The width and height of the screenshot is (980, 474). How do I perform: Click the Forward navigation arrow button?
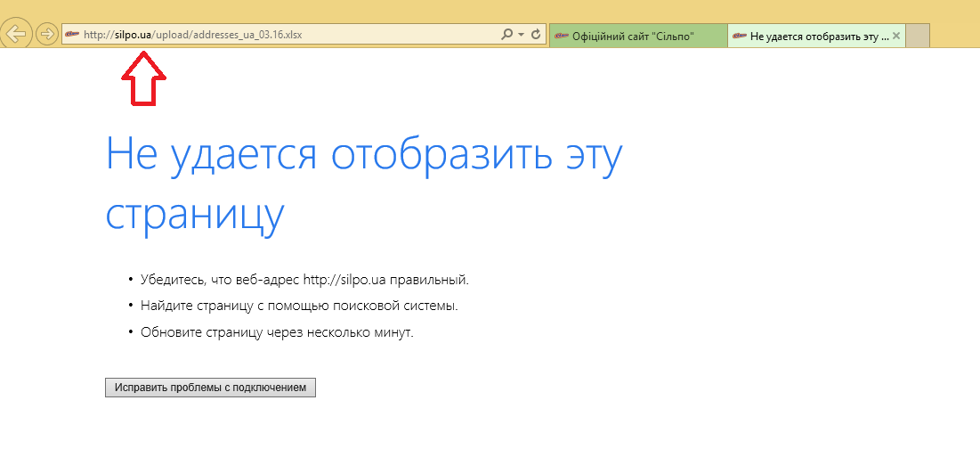click(46, 34)
